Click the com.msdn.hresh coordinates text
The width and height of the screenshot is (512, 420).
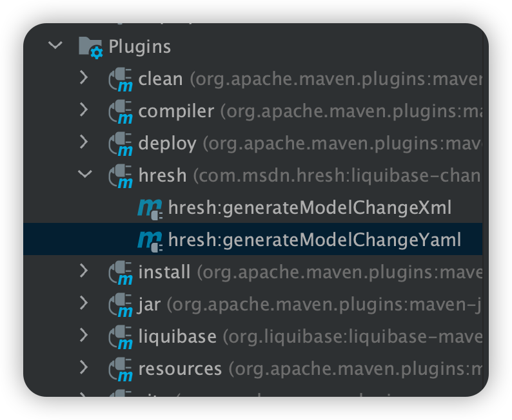pyautogui.click(x=337, y=176)
